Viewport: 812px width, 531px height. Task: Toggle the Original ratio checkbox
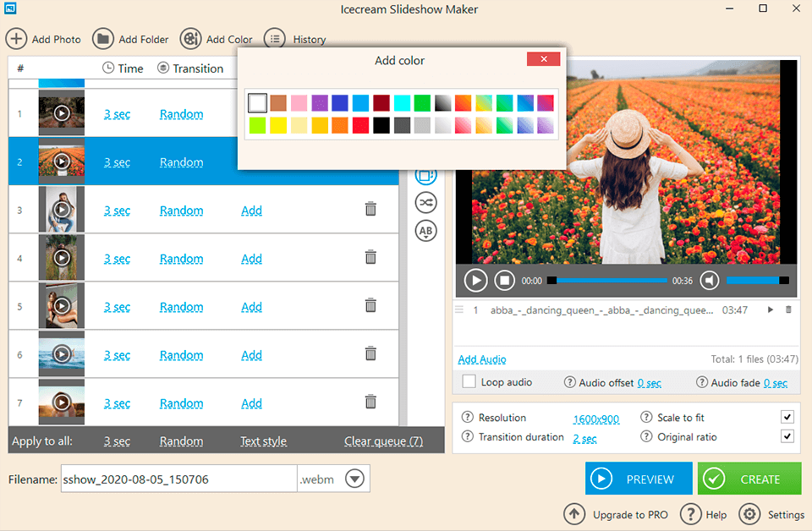click(787, 437)
